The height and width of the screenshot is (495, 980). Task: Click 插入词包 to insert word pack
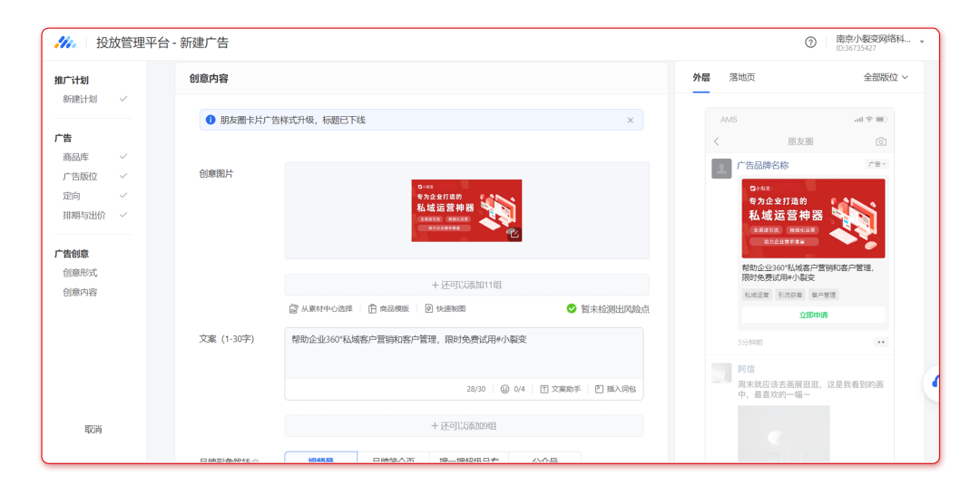(x=615, y=389)
